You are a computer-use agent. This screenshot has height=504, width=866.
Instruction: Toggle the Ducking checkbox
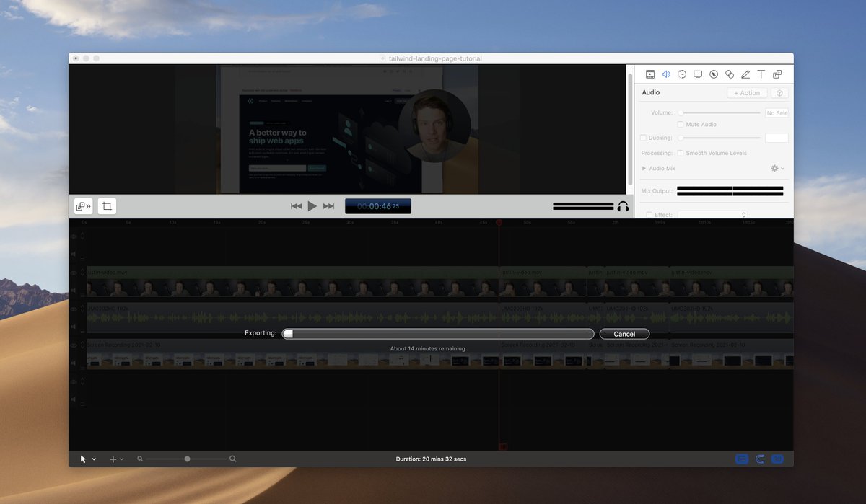[644, 138]
